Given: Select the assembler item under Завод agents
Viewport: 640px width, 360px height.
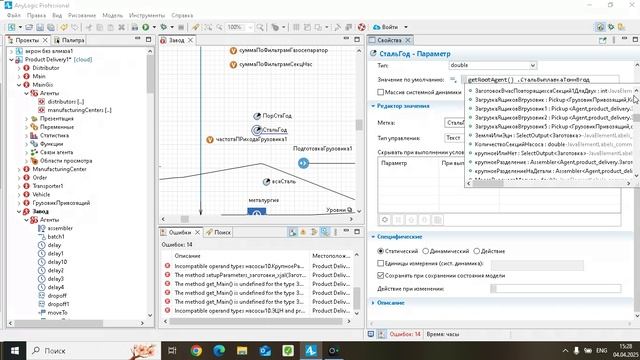Looking at the screenshot, I should 60,229.
